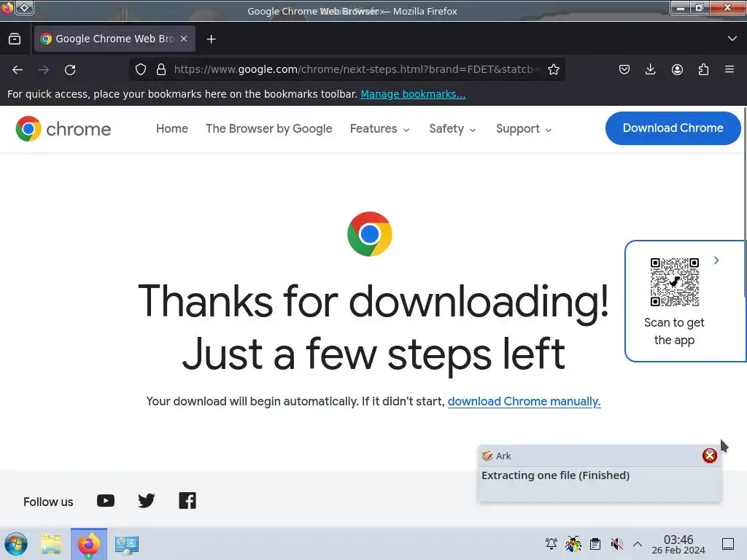Click the Download Chrome button

click(x=673, y=128)
